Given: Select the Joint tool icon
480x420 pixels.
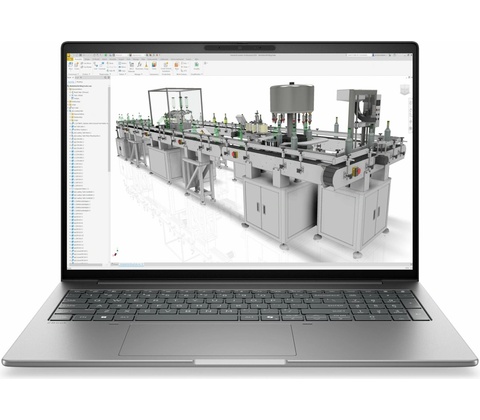Looking at the screenshot, I should pos(96,66).
